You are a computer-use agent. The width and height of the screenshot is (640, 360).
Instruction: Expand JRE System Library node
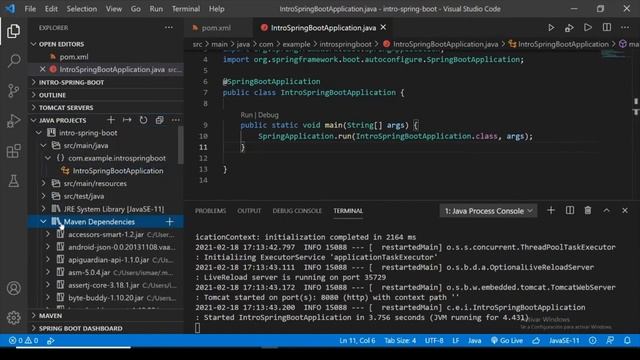[44, 209]
